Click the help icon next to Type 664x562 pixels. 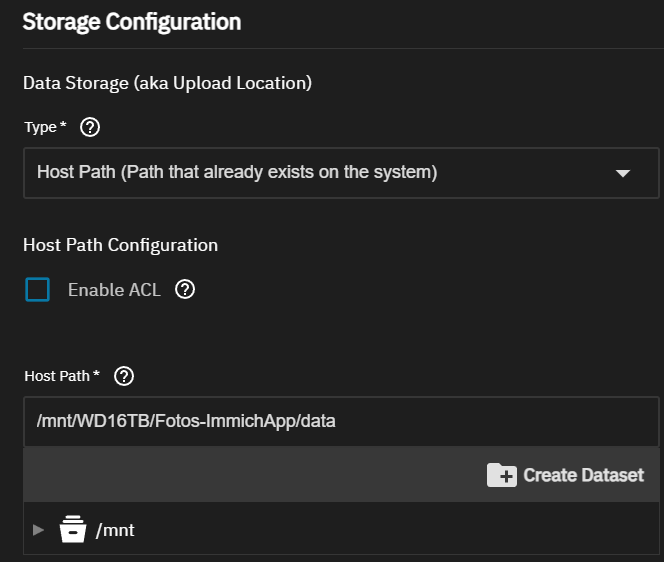[88, 127]
